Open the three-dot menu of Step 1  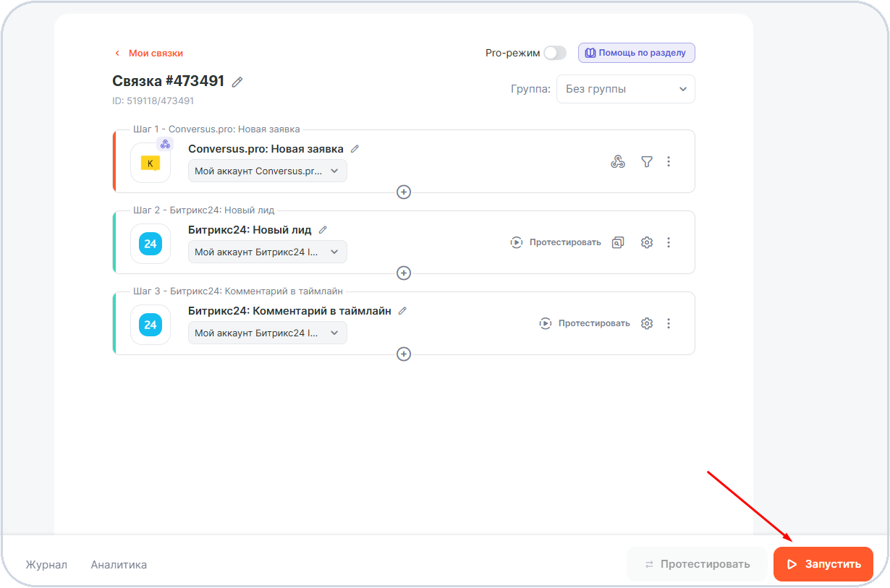click(x=669, y=161)
